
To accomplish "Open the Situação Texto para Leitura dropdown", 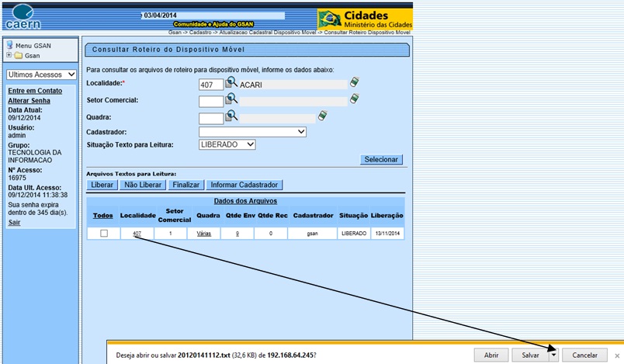I will tap(227, 144).
